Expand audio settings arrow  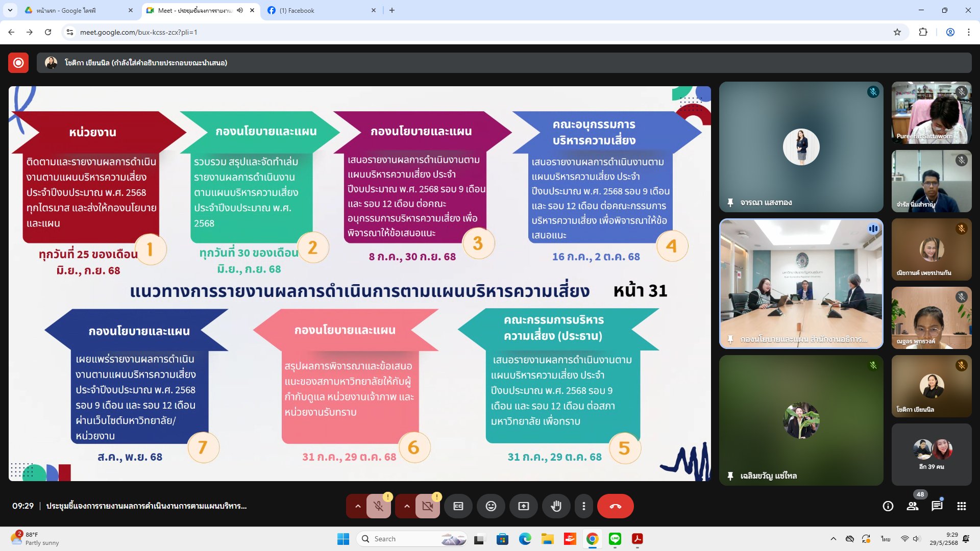click(x=358, y=506)
